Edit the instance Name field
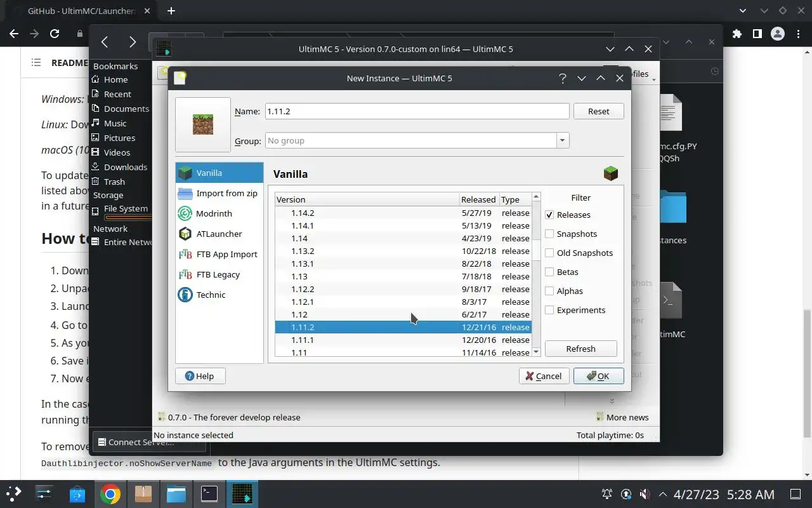The height and width of the screenshot is (508, 812). (417, 111)
